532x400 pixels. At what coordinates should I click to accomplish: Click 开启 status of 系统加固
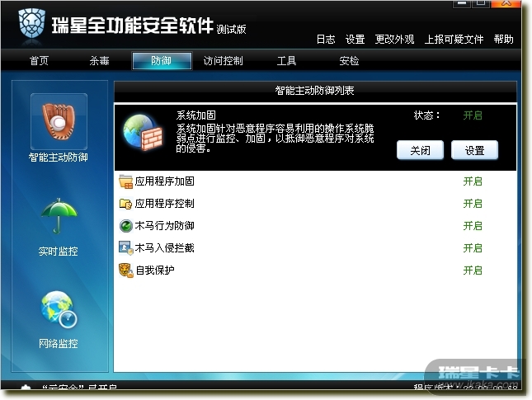pyautogui.click(x=473, y=115)
